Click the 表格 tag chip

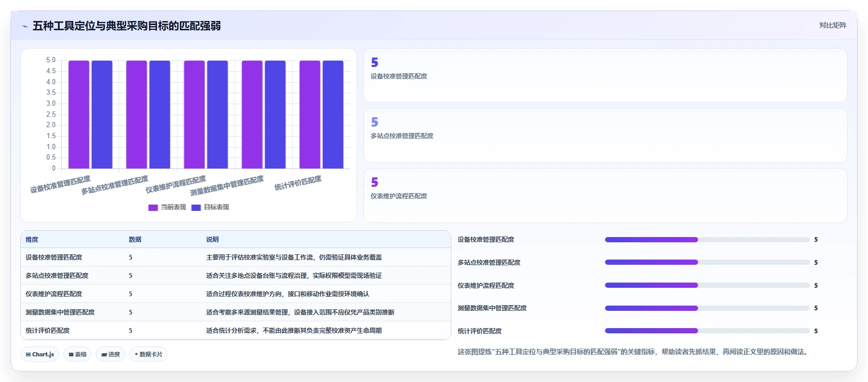point(77,354)
